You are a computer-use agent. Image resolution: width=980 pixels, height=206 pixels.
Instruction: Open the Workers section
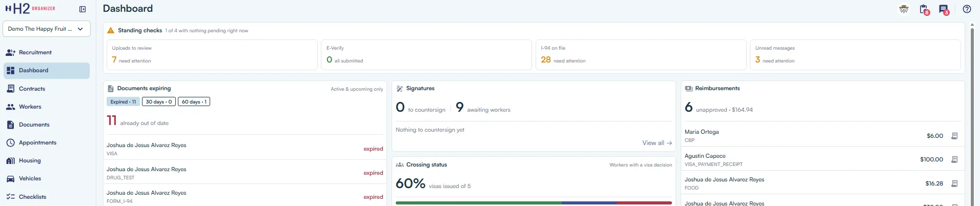(47, 107)
